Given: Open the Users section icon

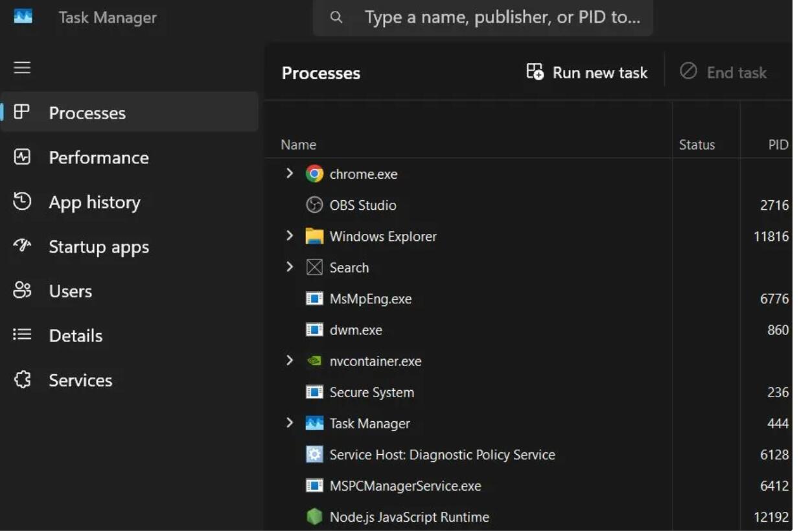Looking at the screenshot, I should [21, 291].
